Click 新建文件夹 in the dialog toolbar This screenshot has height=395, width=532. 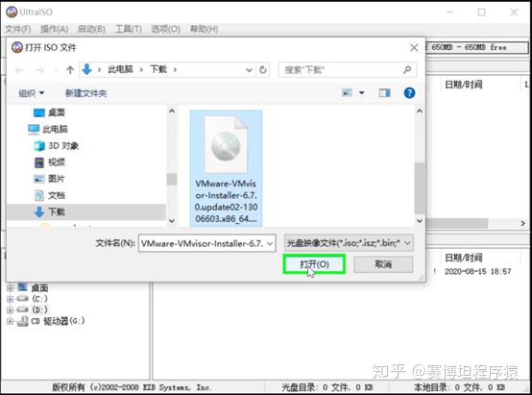(x=85, y=93)
